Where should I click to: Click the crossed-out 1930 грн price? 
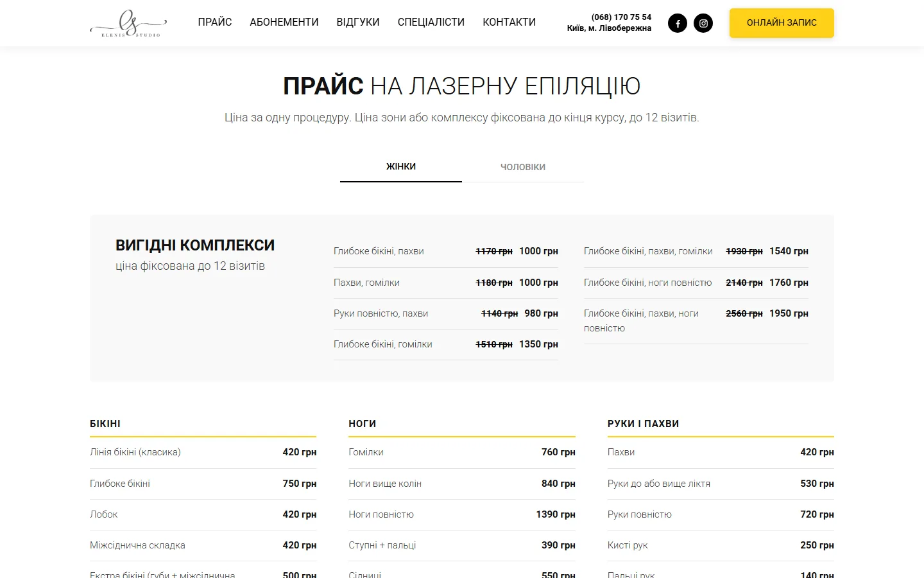pyautogui.click(x=744, y=251)
